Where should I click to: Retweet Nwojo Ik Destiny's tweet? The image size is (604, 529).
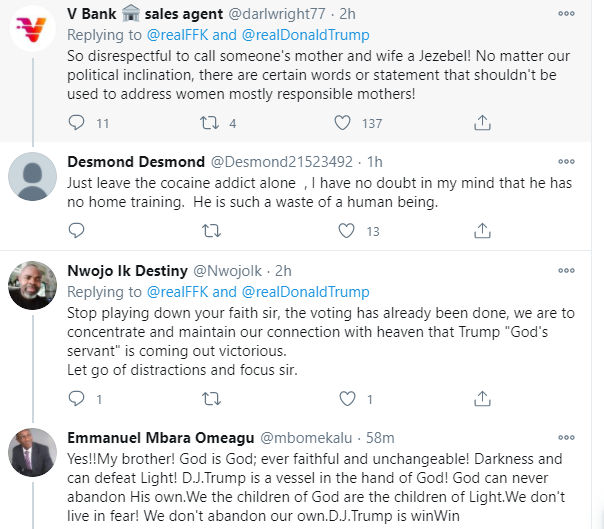click(211, 399)
